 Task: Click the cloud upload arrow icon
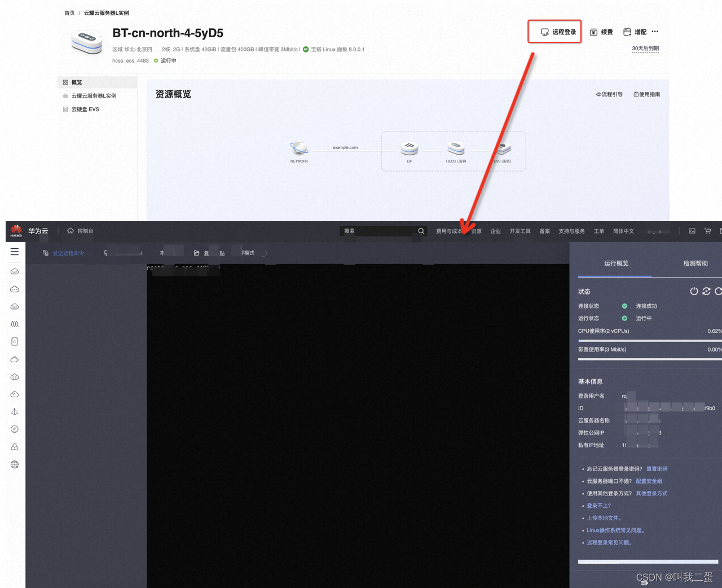click(x=15, y=376)
